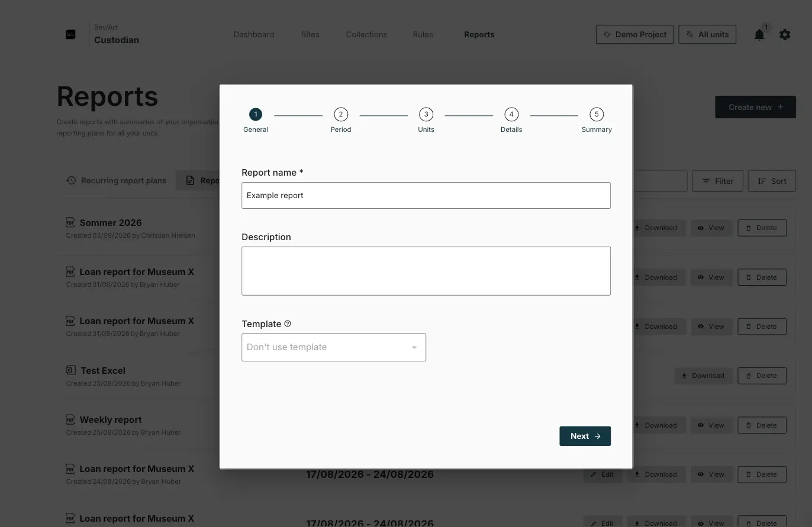Viewport: 812px width, 527px height.
Task: Download the Test Excel report
Action: pos(703,376)
